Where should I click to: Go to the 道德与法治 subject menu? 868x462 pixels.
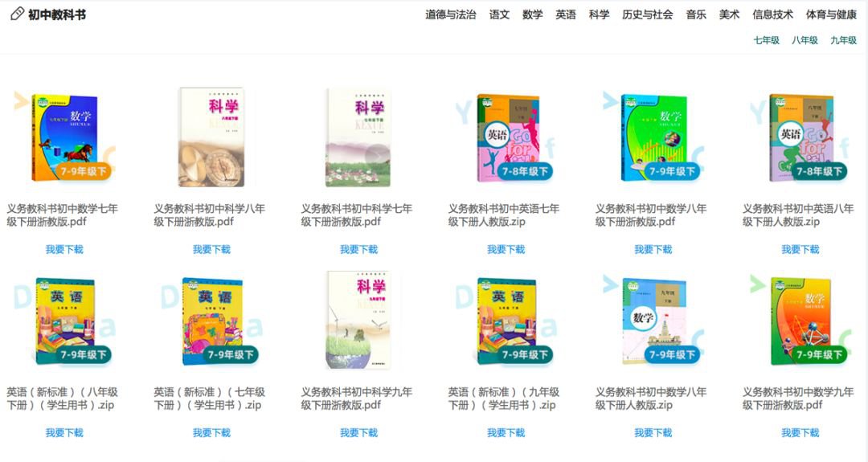(x=451, y=15)
